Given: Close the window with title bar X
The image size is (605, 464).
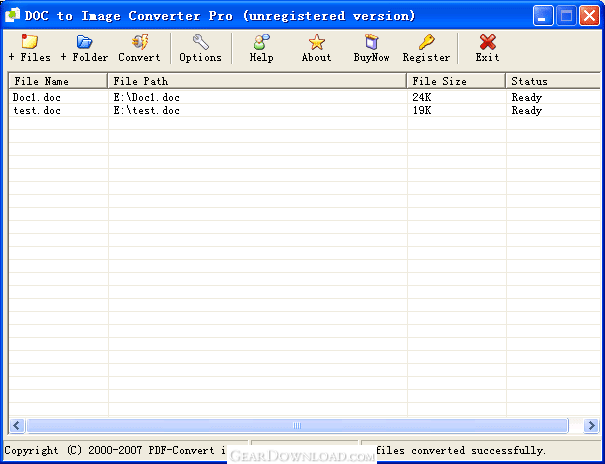Looking at the screenshot, I should (x=590, y=16).
